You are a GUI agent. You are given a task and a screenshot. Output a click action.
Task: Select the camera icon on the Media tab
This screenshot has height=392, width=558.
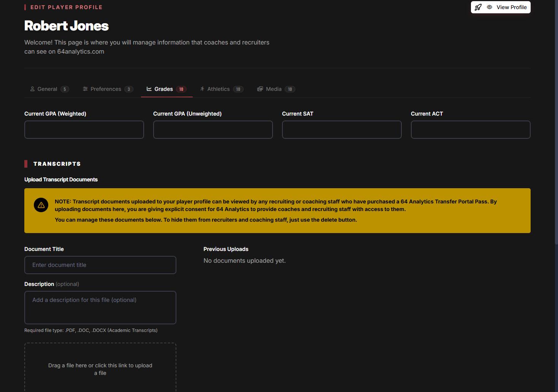click(260, 89)
